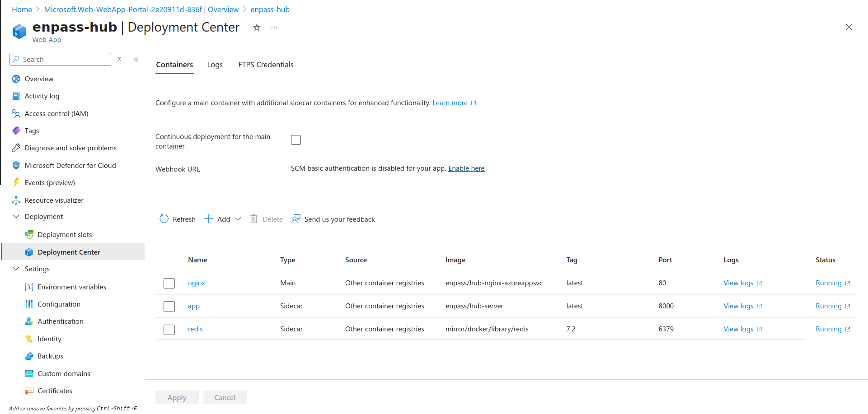Click the Overview globe icon
This screenshot has width=868, height=414.
(x=16, y=79)
